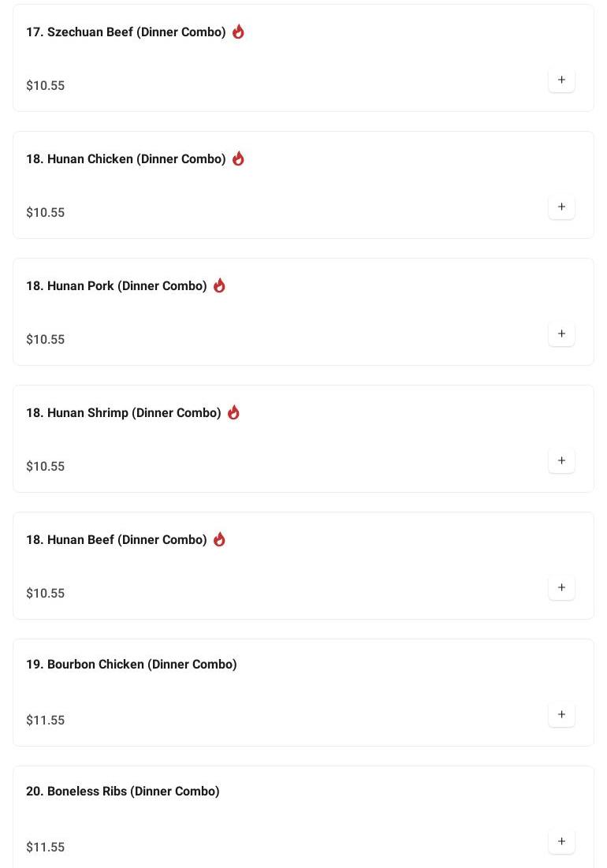
Task: Select spicy indicator next to Hunan Pork
Action: click(219, 285)
